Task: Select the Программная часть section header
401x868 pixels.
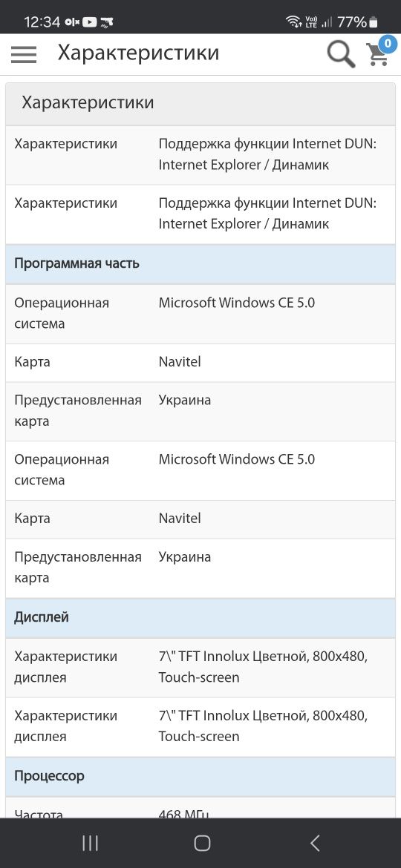Action: point(200,264)
